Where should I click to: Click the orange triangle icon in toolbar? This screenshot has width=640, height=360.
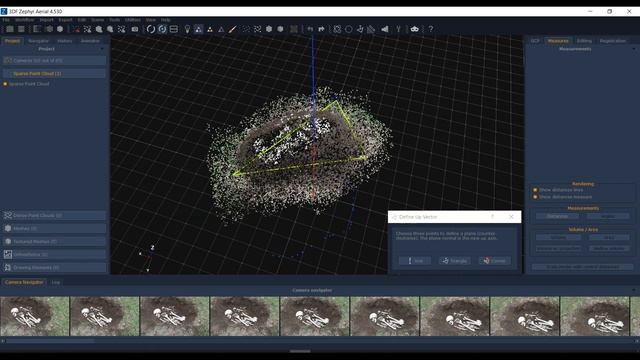pyautogui.click(x=210, y=29)
